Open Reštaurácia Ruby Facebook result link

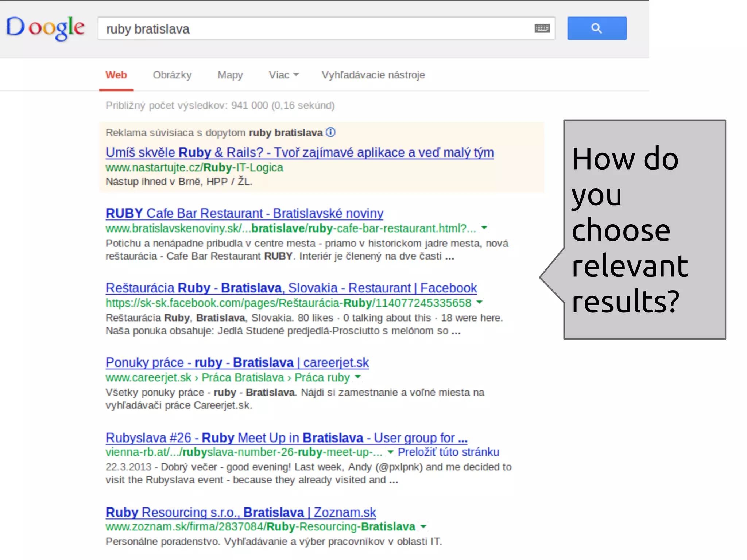click(x=291, y=288)
